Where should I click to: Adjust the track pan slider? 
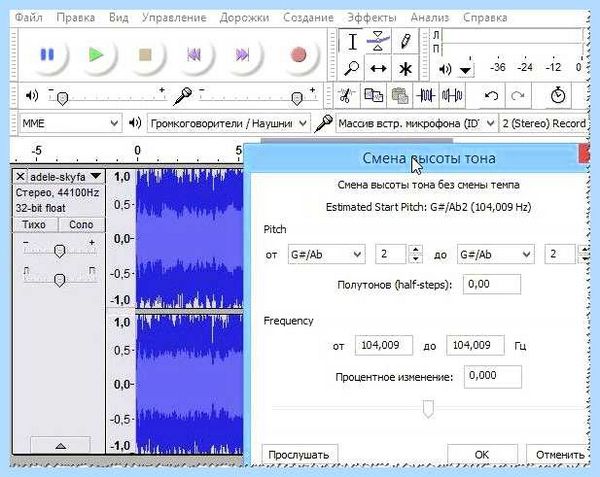click(59, 280)
